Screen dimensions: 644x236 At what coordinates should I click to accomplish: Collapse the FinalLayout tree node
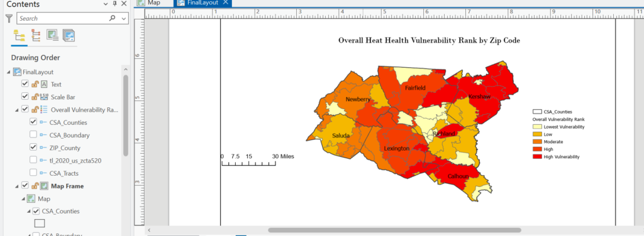point(9,72)
